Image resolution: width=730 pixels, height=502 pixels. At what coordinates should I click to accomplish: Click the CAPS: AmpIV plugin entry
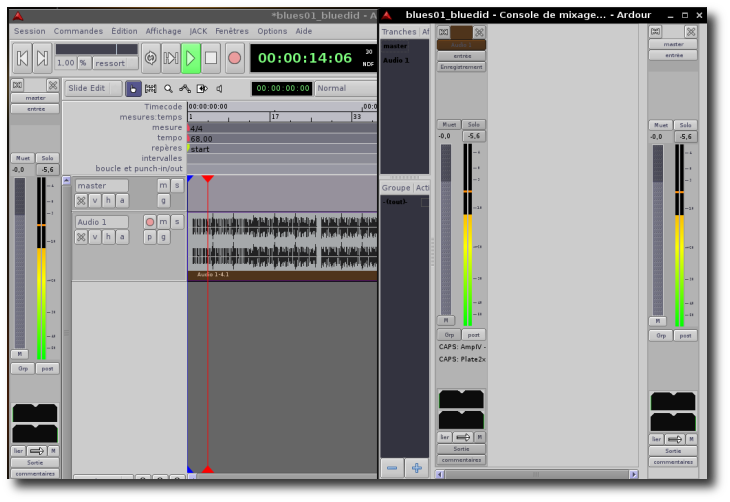[461, 347]
